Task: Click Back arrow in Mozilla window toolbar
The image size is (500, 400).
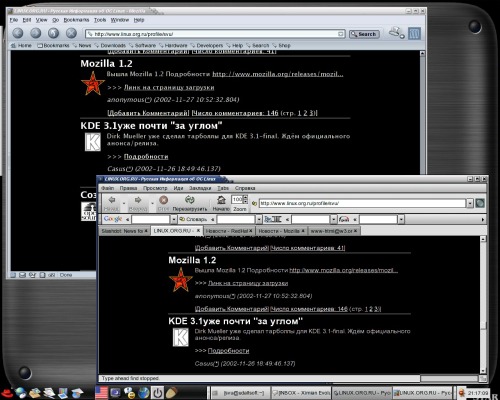Action: [18, 33]
